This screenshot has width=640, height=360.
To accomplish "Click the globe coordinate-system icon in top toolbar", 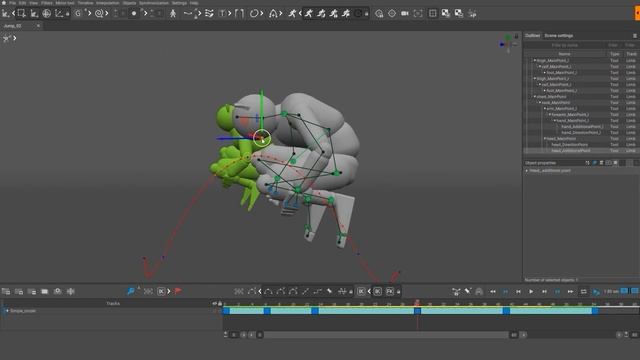I will click(x=47, y=13).
